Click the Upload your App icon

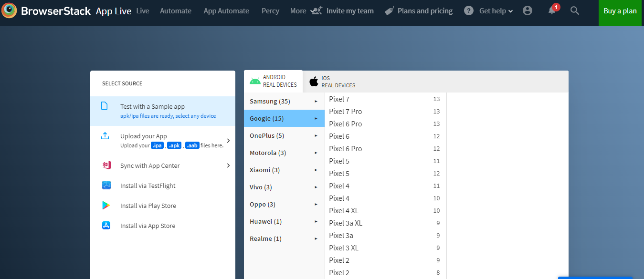[x=105, y=136]
